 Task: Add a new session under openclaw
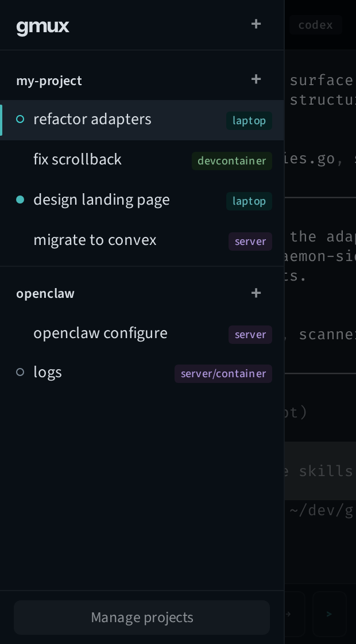pyautogui.click(x=256, y=293)
